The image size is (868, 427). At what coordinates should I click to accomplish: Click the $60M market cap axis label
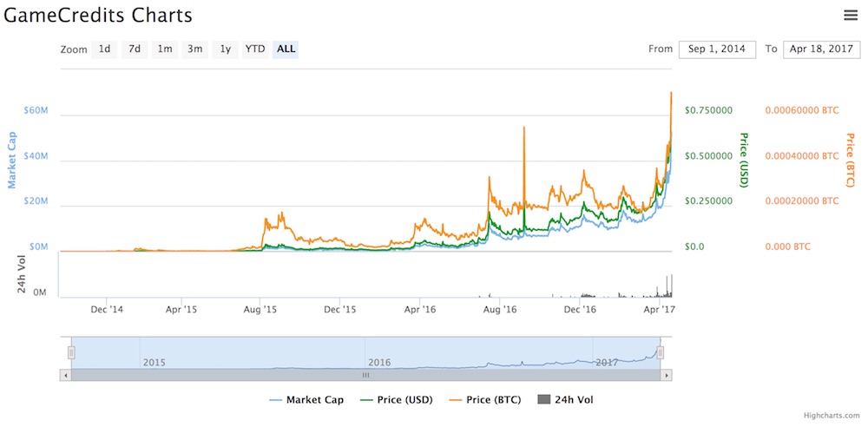36,111
